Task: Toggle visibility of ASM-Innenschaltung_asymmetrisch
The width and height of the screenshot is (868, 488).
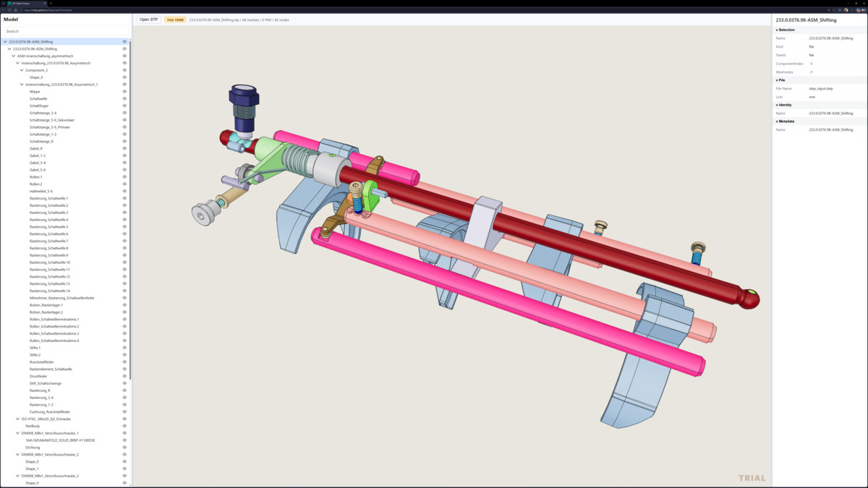Action: coord(124,56)
